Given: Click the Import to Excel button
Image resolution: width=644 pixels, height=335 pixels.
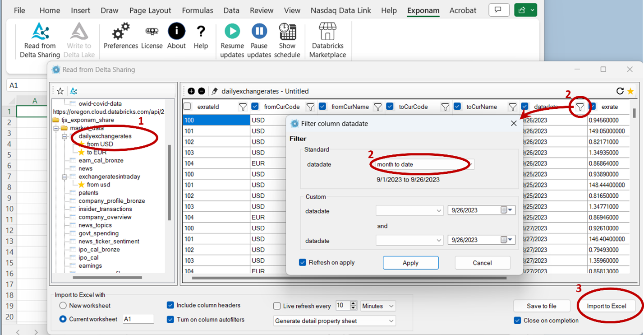Looking at the screenshot, I should pos(606,306).
